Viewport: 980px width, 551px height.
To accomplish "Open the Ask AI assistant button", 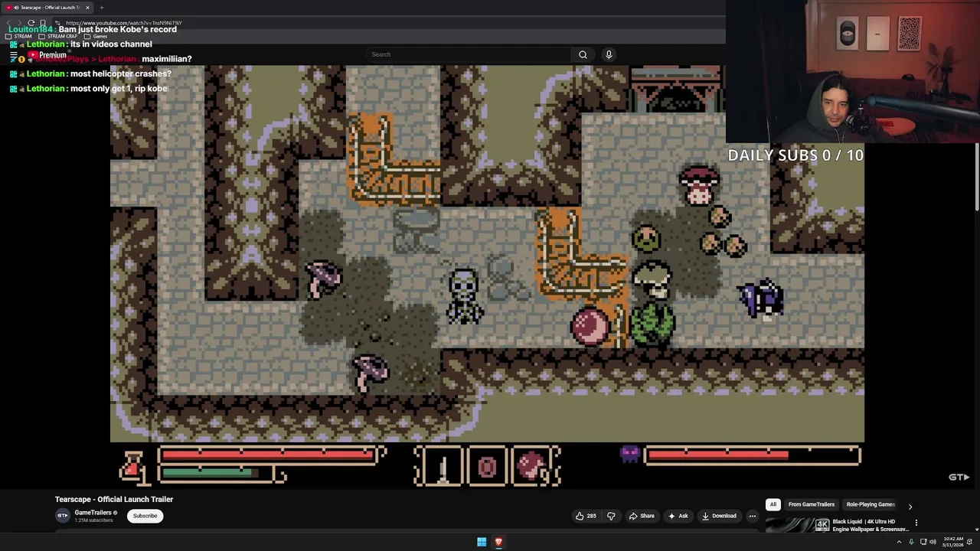I will (x=678, y=516).
